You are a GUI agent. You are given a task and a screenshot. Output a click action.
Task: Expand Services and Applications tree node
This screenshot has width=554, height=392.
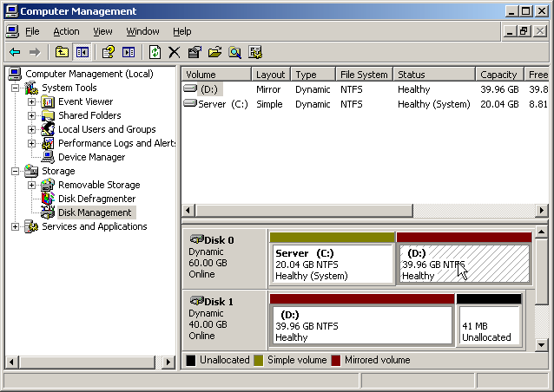[15, 226]
